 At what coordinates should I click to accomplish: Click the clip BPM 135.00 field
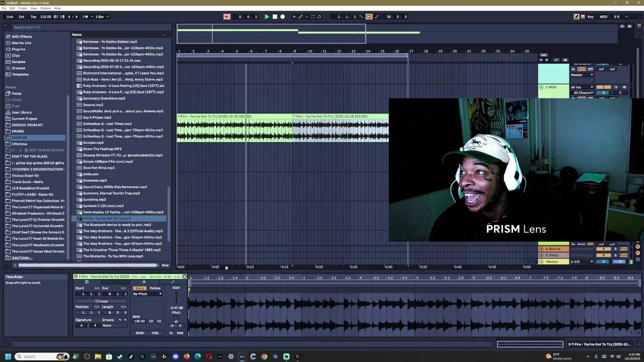139,321
